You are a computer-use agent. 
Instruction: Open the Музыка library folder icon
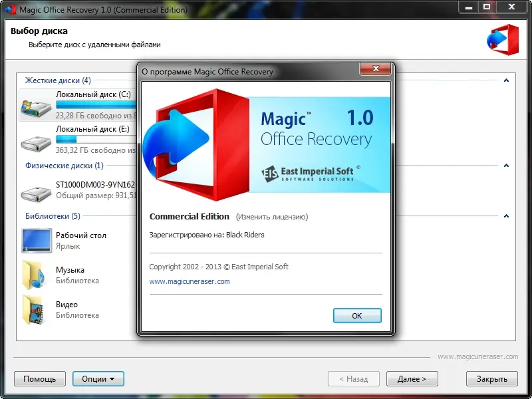34,275
